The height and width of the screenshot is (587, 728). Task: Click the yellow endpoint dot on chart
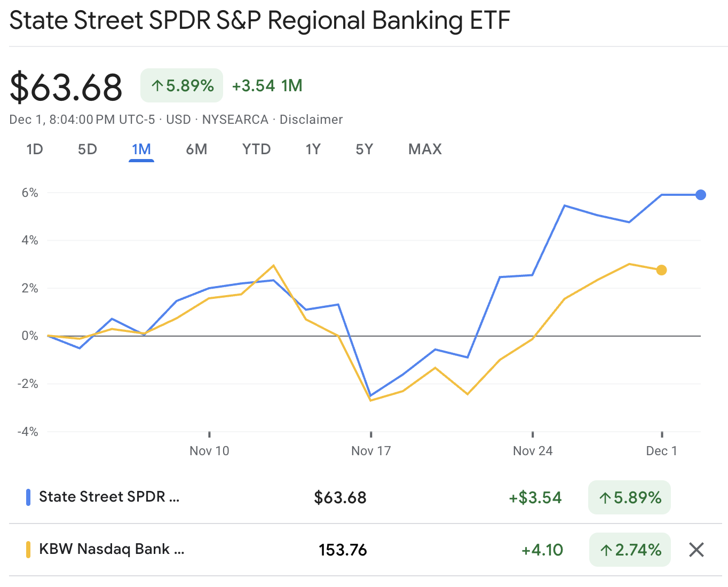click(661, 270)
